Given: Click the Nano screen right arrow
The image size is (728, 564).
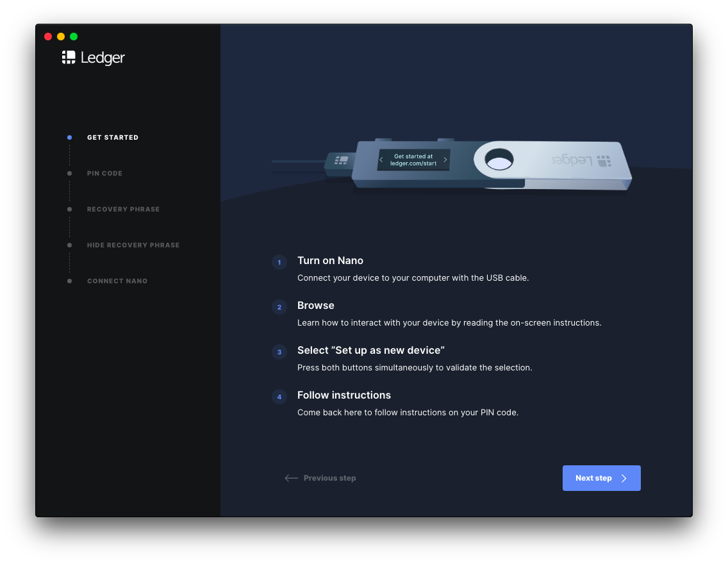Looking at the screenshot, I should point(445,160).
